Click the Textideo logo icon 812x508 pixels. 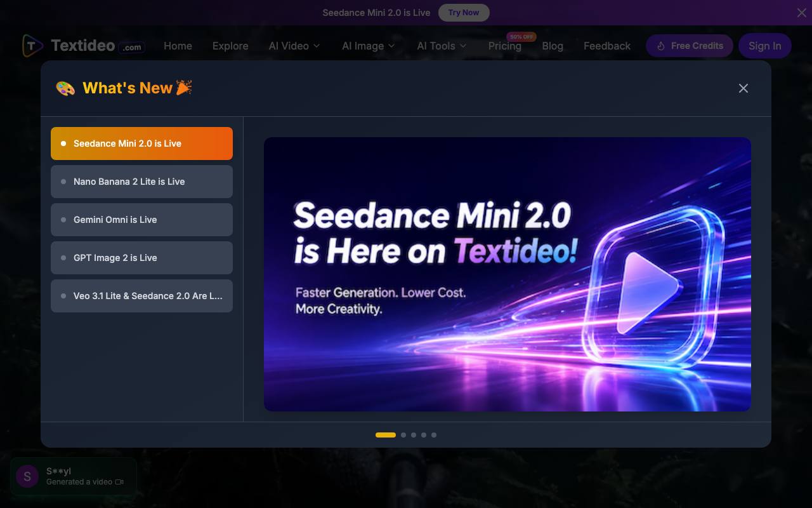(32, 46)
